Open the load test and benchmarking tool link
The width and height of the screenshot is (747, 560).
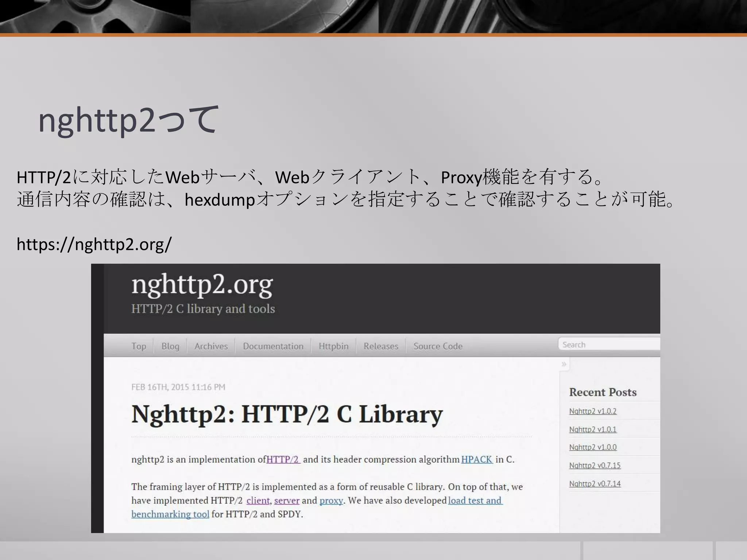tap(475, 501)
